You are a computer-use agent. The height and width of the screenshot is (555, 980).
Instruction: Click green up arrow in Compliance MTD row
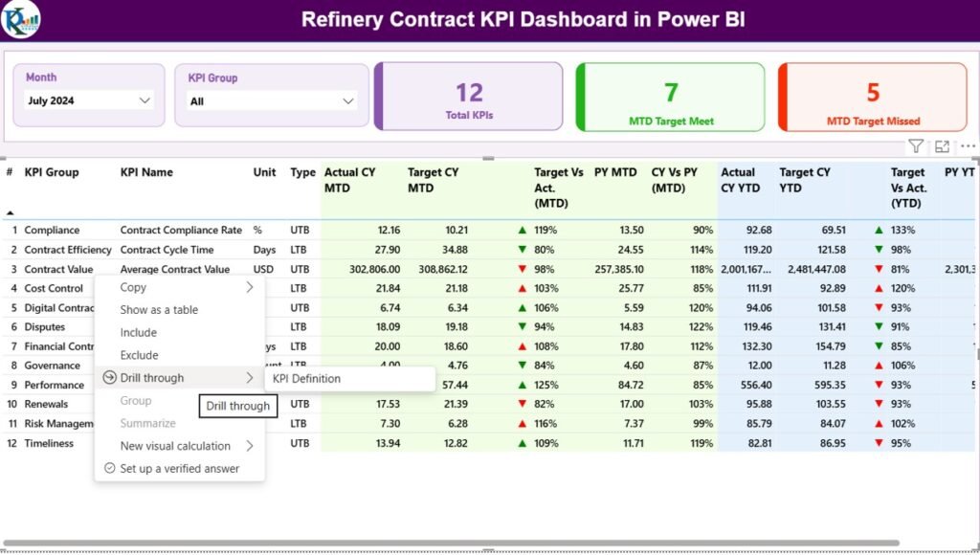522,230
